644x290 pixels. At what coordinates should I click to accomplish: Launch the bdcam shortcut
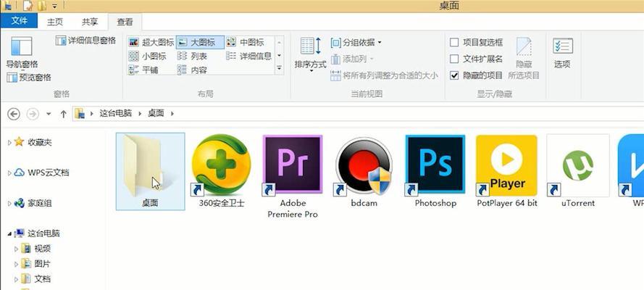click(x=364, y=170)
